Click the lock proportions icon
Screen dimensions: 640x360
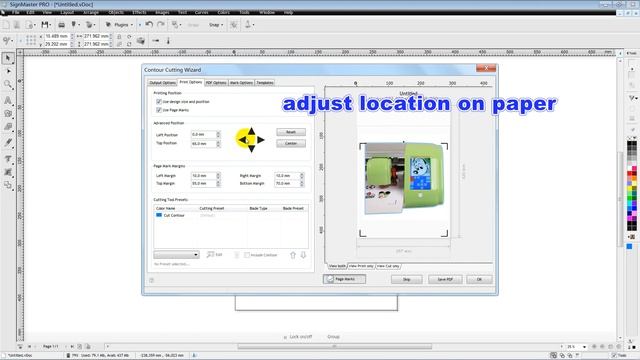119,36
